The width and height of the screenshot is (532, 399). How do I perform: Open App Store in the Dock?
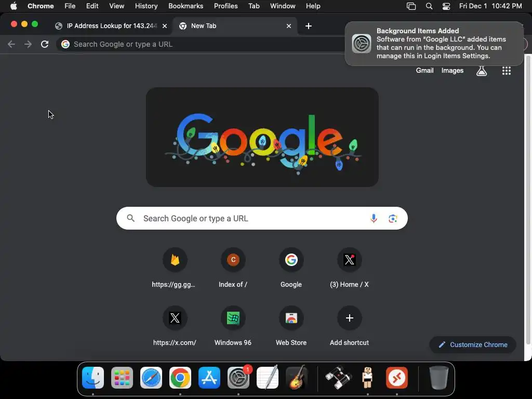209,377
